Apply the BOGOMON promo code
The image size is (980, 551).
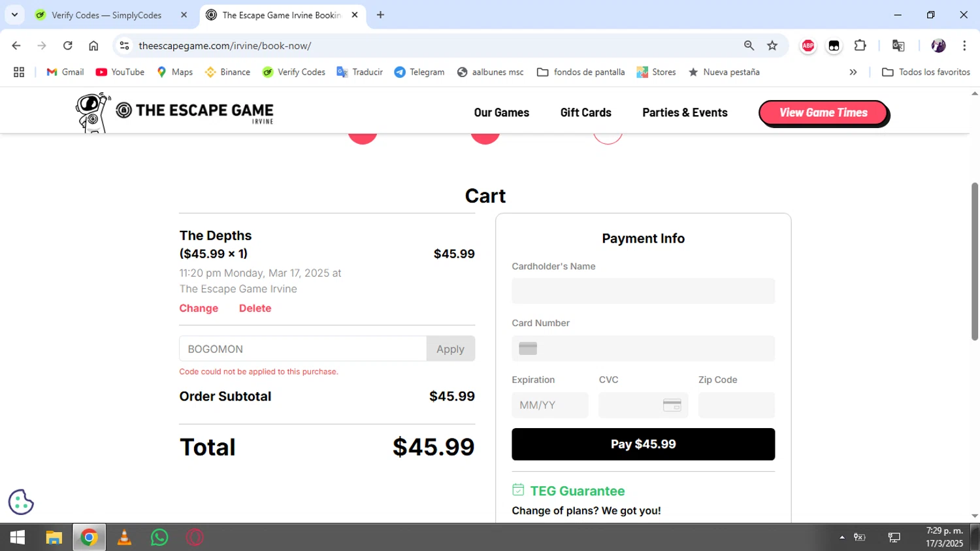[450, 349]
